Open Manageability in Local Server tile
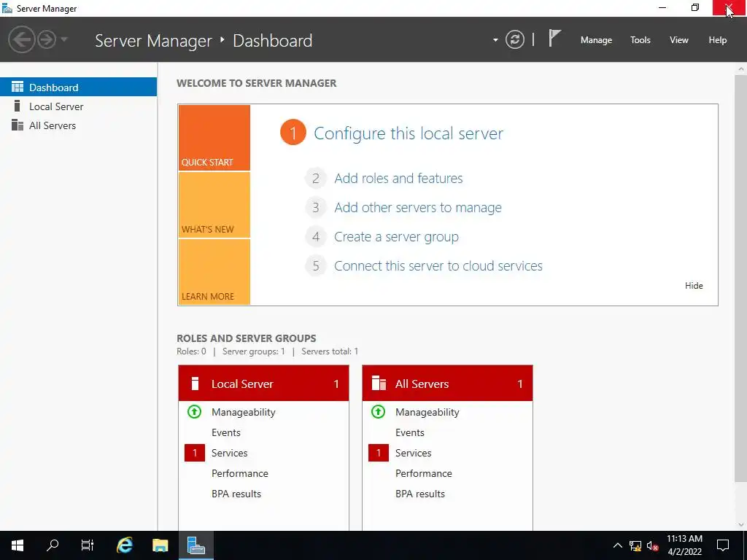Viewport: 747px width, 560px height. pyautogui.click(x=244, y=412)
